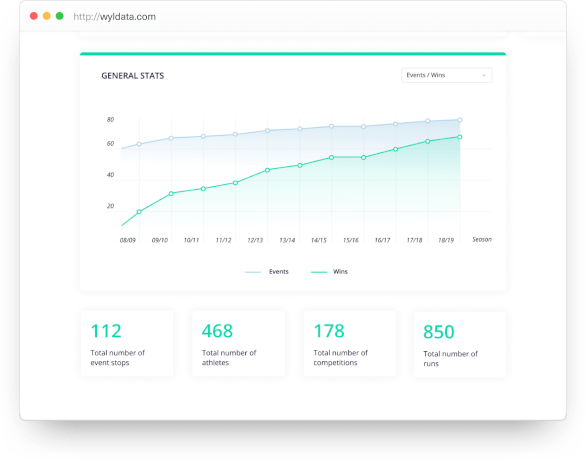
Task: Click the GENERAL STATS heading
Action: pos(133,76)
